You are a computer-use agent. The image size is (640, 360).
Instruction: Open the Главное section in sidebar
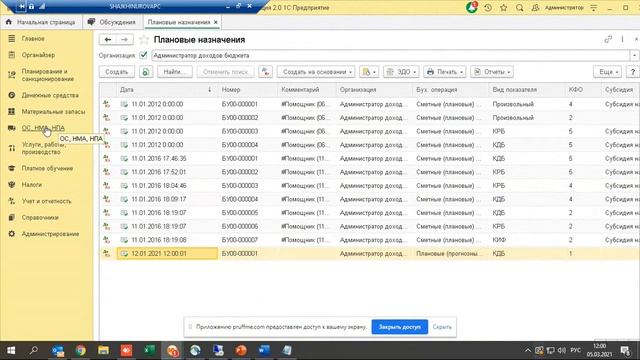click(x=33, y=38)
